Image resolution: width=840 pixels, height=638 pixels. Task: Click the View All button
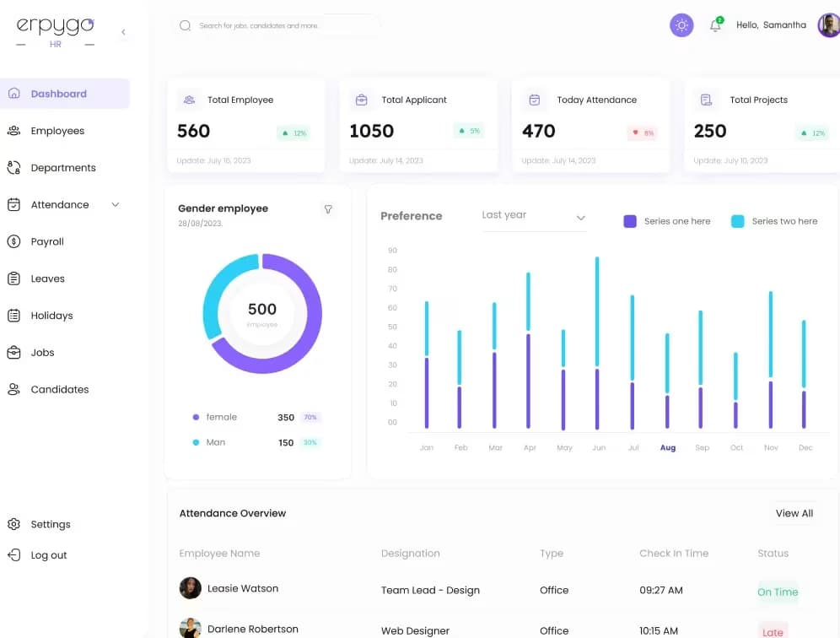[794, 513]
